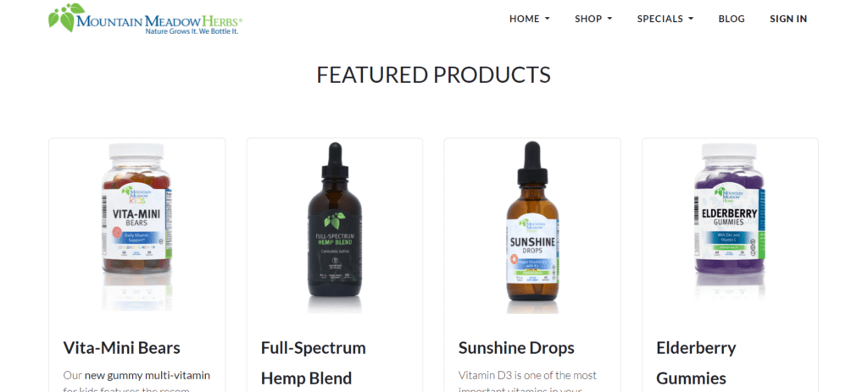Open the Full-Spectrum Hemp Blend title link
This screenshot has width=868, height=392.
point(314,362)
